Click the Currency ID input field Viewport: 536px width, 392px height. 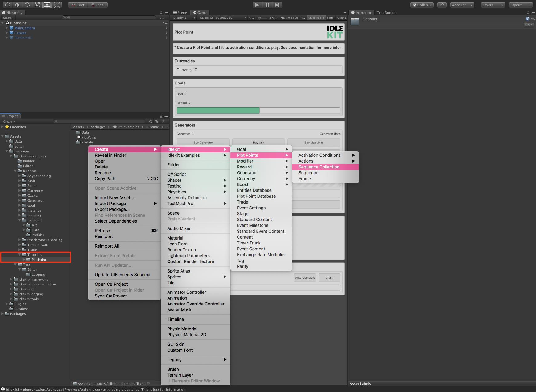coord(258,70)
